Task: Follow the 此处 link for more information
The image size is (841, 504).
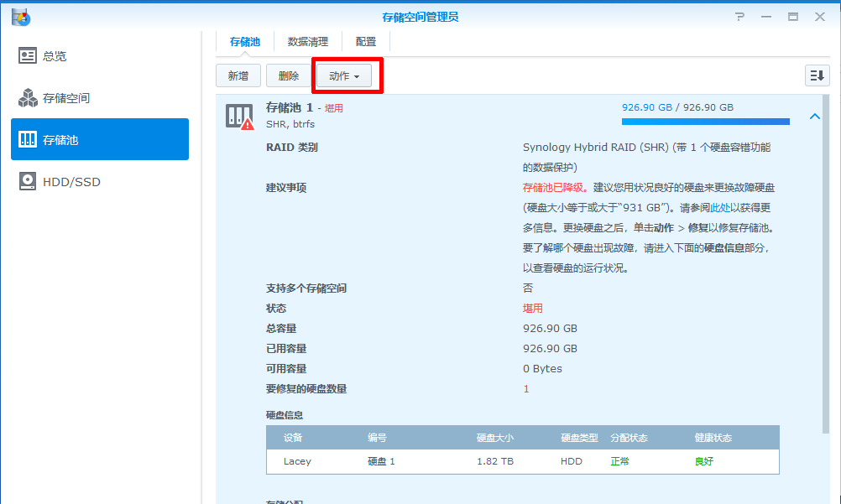Action: [720, 208]
